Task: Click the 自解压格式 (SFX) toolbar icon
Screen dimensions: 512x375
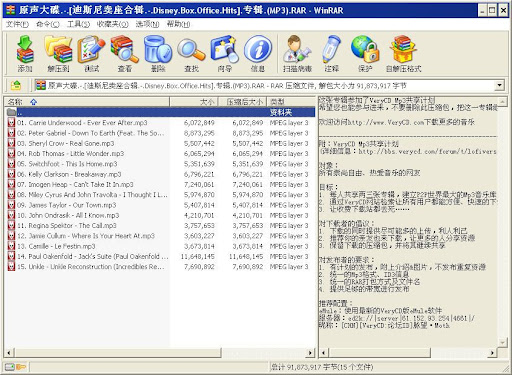Action: tap(403, 50)
